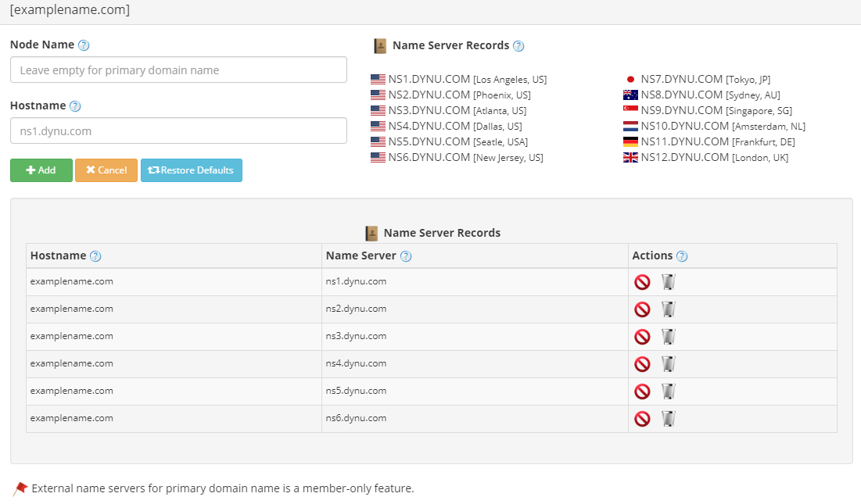Click examplename.com hostname in the ns4 row

[x=71, y=363]
